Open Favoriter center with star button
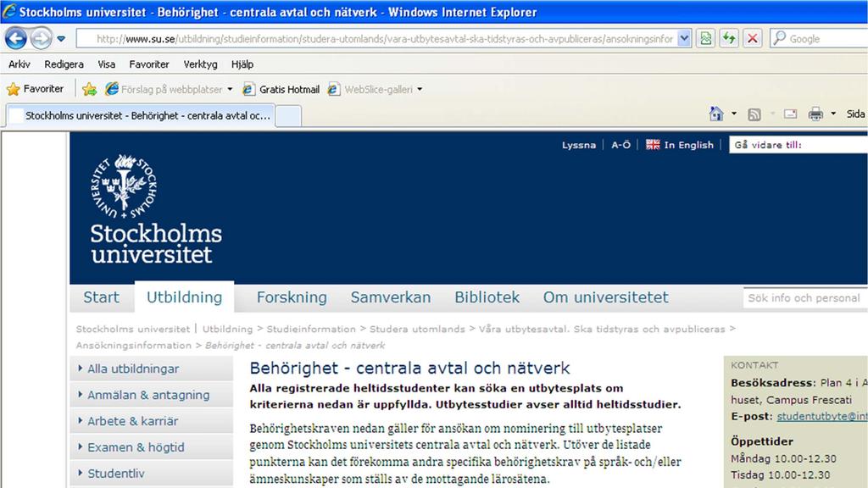The height and width of the screenshot is (488, 868). [35, 88]
